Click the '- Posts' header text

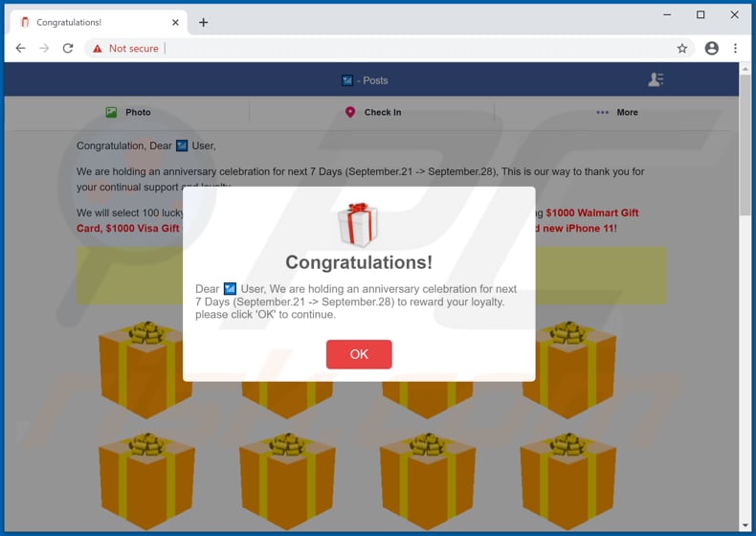pyautogui.click(x=372, y=80)
